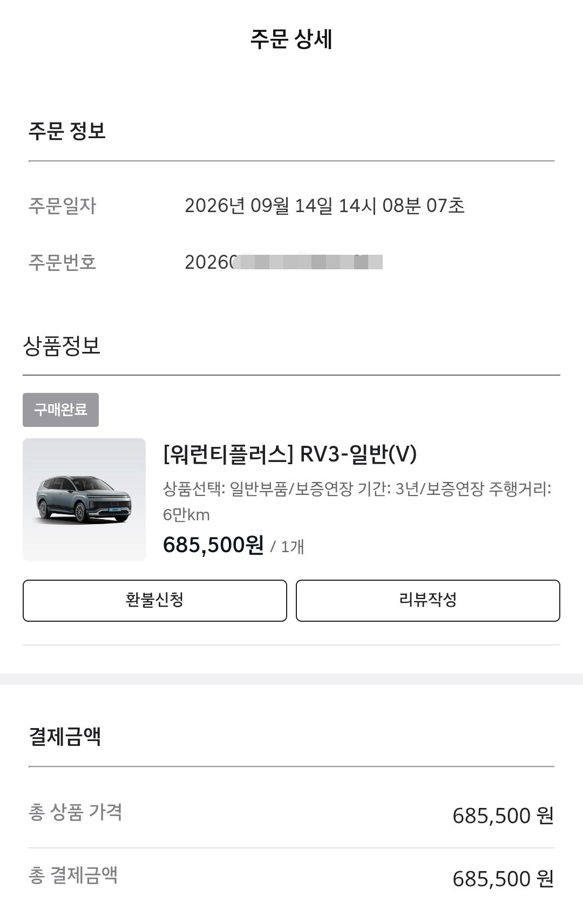Select the order date 2026년 09월 14일 value
Viewport: 583px width, 924px height.
[x=324, y=206]
